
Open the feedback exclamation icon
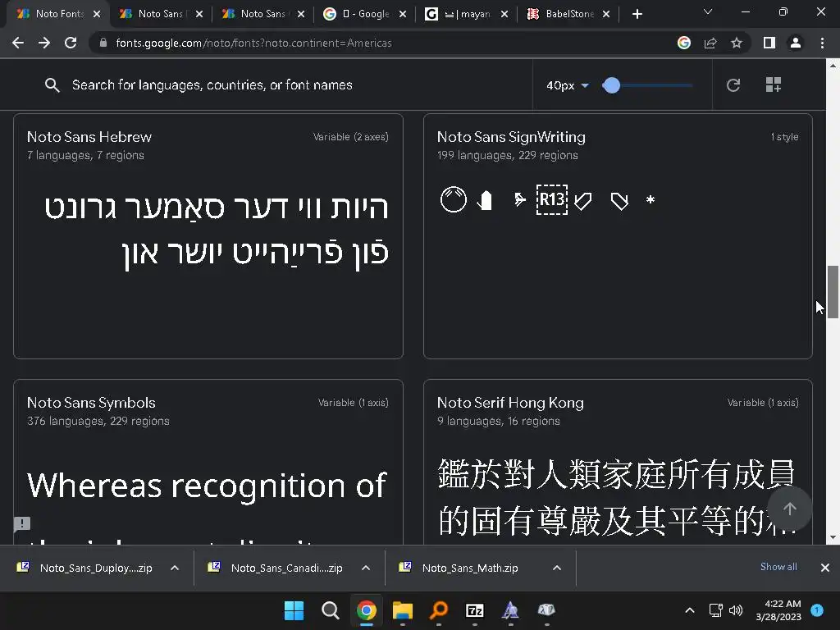(x=22, y=523)
